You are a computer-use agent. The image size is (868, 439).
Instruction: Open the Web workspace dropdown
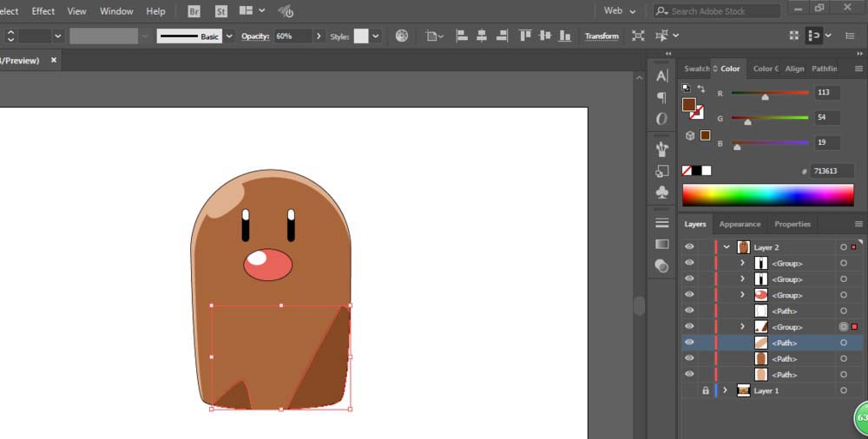point(620,11)
